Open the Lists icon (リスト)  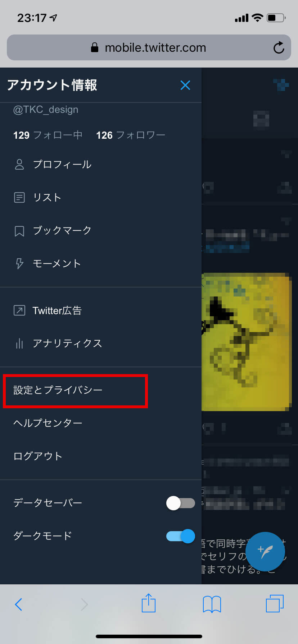[19, 197]
